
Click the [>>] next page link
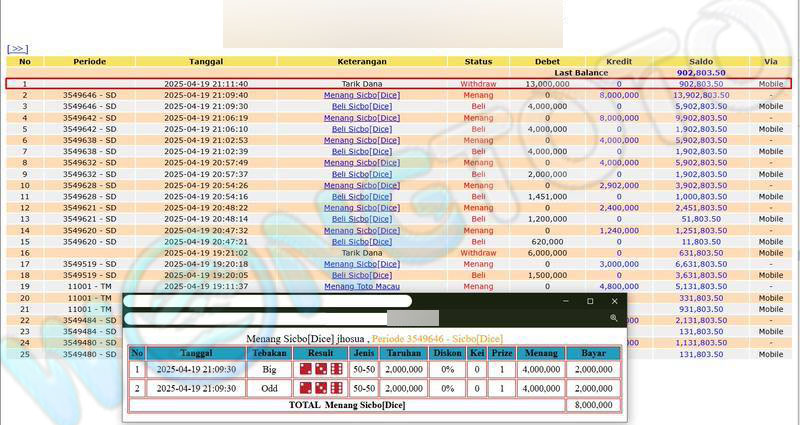(x=17, y=48)
